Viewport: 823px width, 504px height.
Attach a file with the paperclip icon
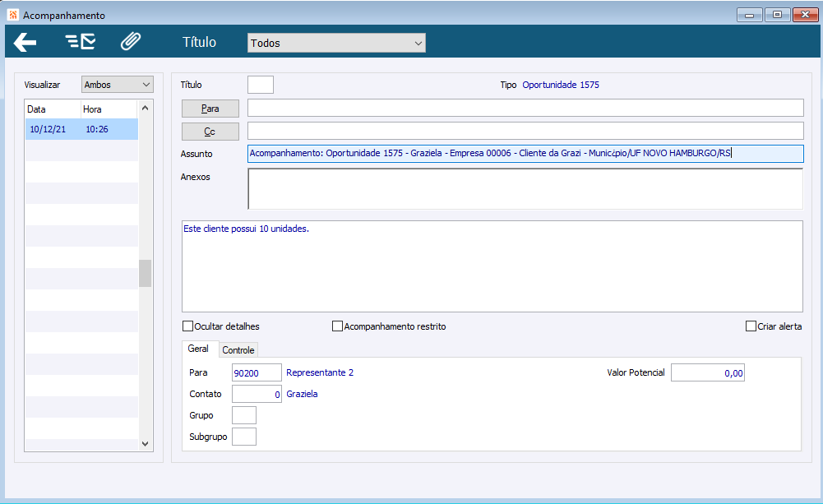(x=131, y=41)
